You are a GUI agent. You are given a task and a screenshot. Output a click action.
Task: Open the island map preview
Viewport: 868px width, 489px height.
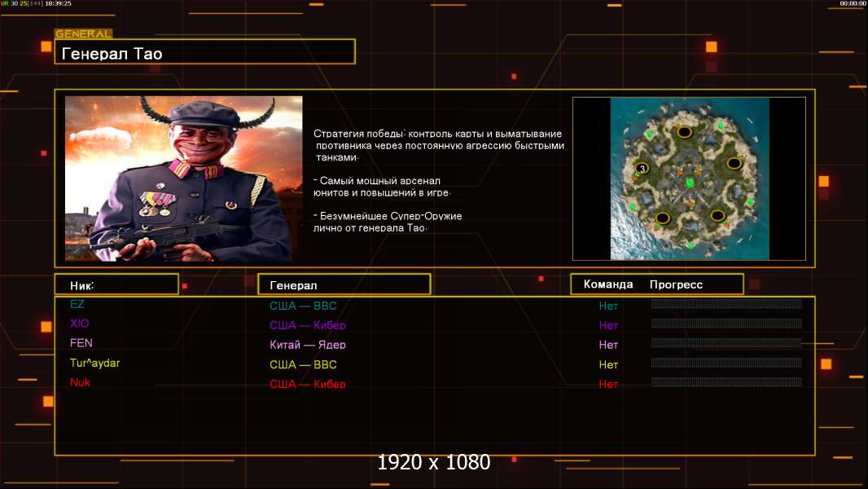point(689,178)
